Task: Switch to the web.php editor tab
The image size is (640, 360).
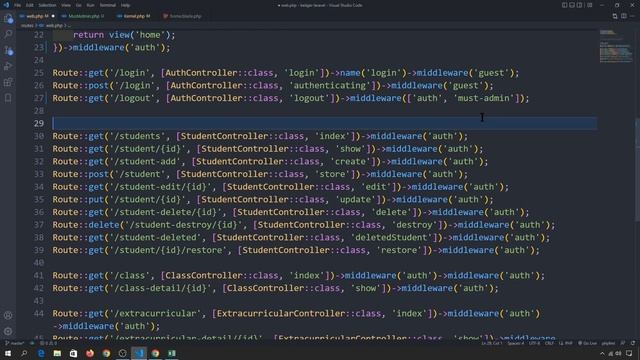Action: tap(37, 16)
